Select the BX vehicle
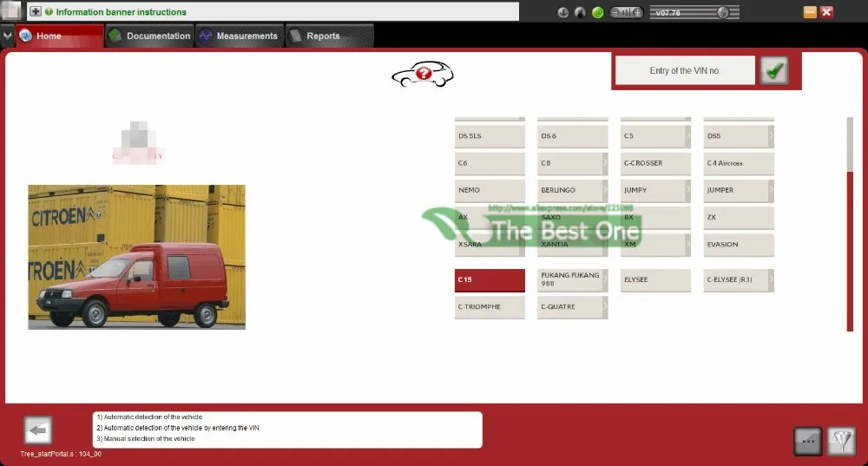The width and height of the screenshot is (868, 466). (x=655, y=218)
